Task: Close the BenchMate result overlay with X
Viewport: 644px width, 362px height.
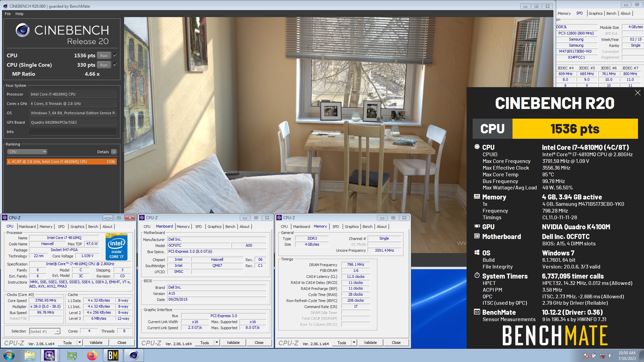Action: (x=638, y=93)
